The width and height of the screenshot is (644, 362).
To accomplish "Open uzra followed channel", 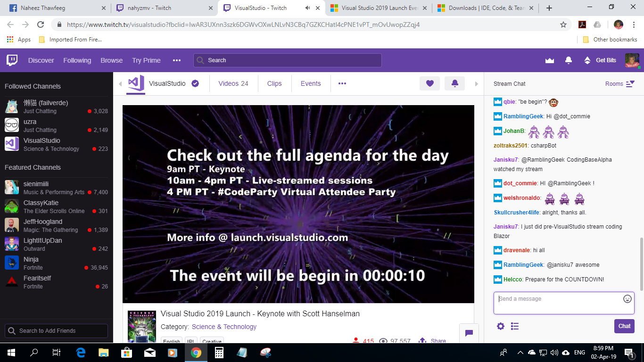I will (x=57, y=125).
